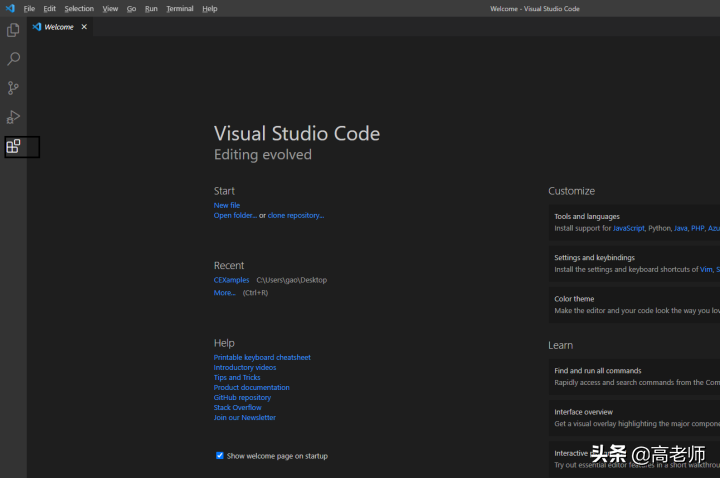
Task: Open the Source Control view icon
Action: point(13,88)
